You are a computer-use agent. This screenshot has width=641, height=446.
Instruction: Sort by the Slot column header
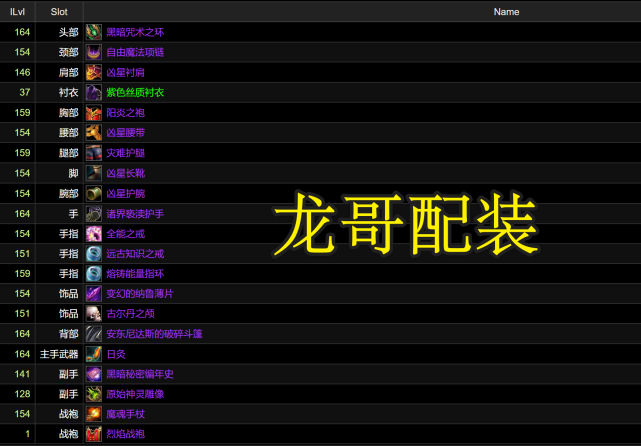pos(59,11)
